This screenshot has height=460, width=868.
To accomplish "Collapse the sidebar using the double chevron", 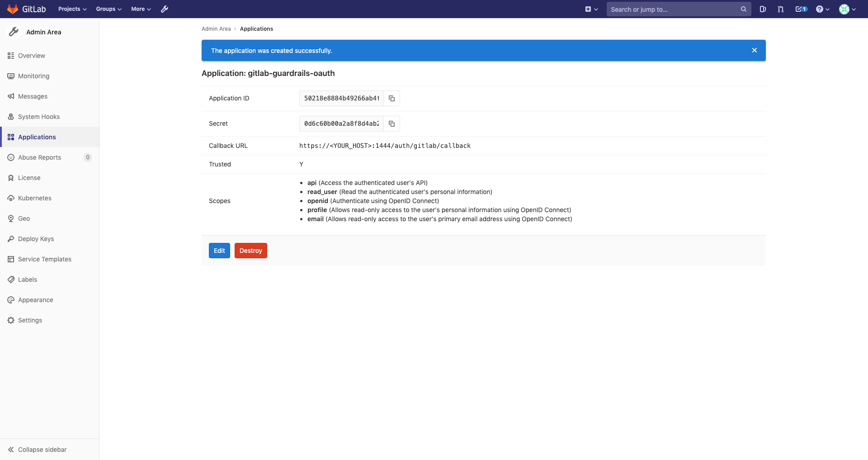I will [11, 450].
